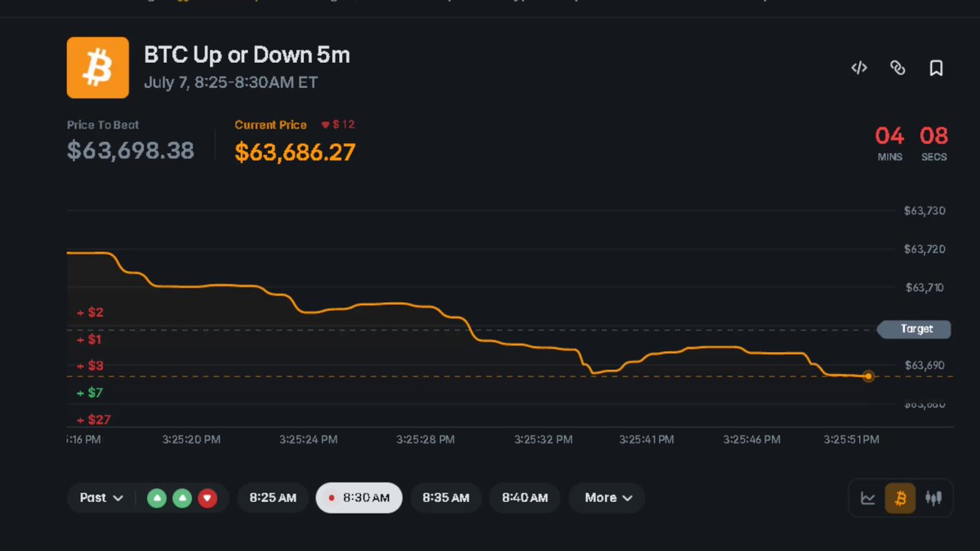This screenshot has width=980, height=551.
Task: Click the orange Bitcoin market logo
Action: (98, 68)
